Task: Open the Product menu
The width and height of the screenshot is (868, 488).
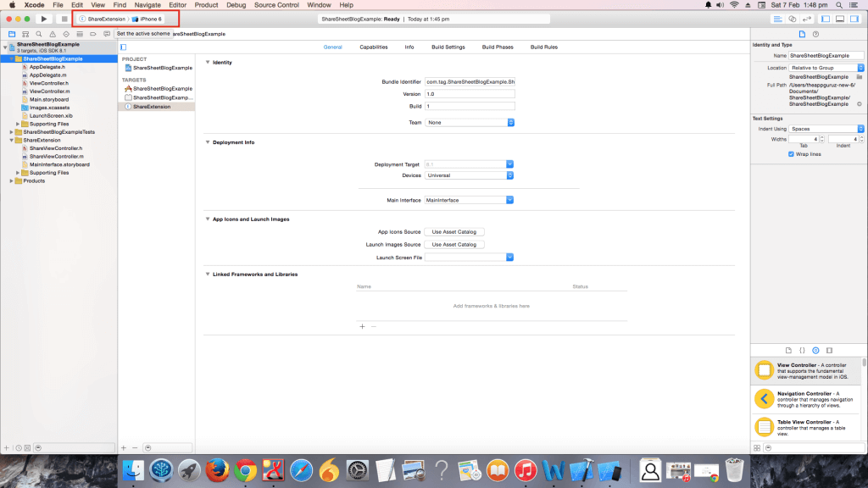Action: click(x=206, y=5)
